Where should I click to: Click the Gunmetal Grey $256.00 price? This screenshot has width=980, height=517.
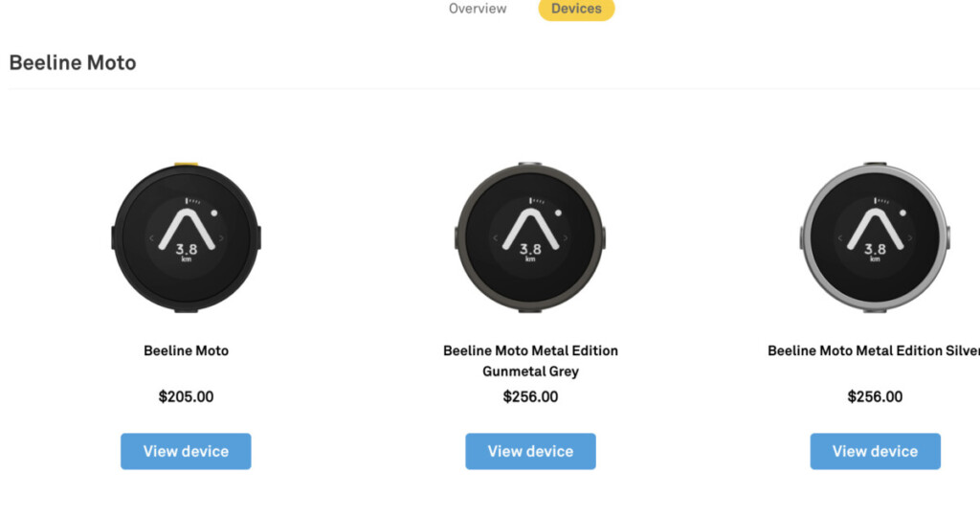click(x=530, y=396)
